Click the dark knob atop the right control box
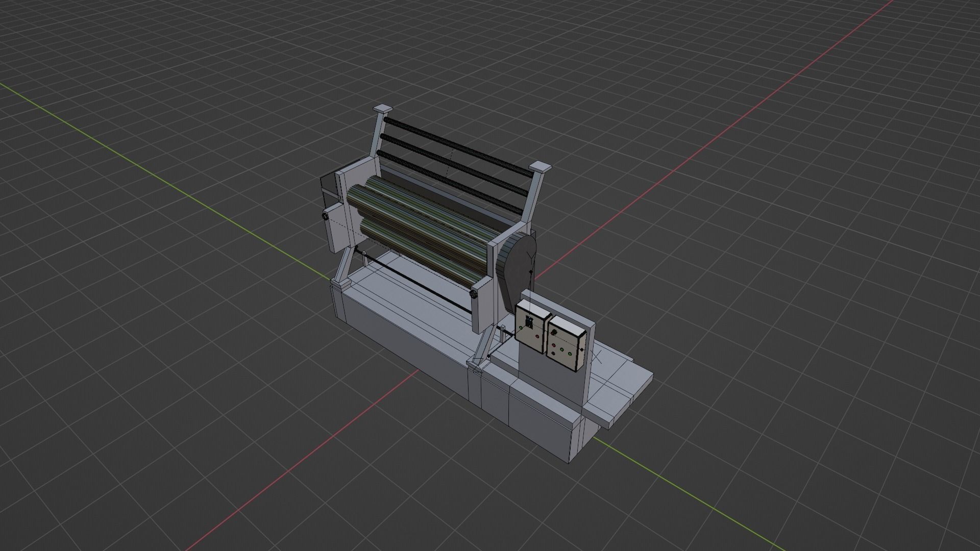The image size is (980, 551). point(554,332)
